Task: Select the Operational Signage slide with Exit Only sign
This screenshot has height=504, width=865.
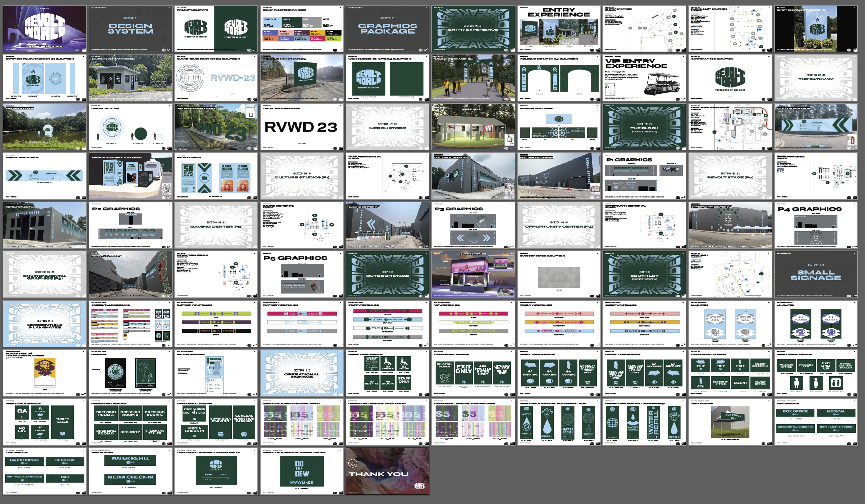Action: (473, 373)
